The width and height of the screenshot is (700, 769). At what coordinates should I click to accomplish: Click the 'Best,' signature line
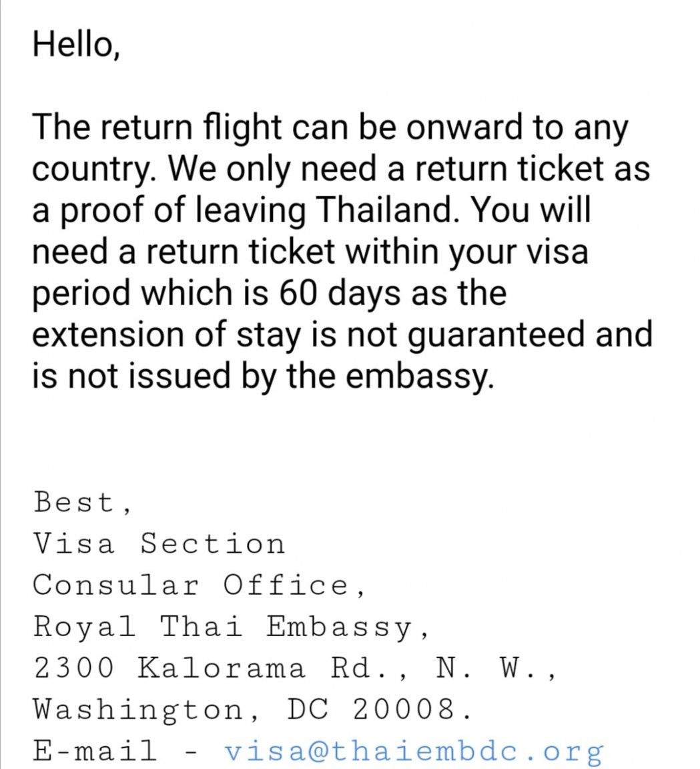(x=82, y=503)
